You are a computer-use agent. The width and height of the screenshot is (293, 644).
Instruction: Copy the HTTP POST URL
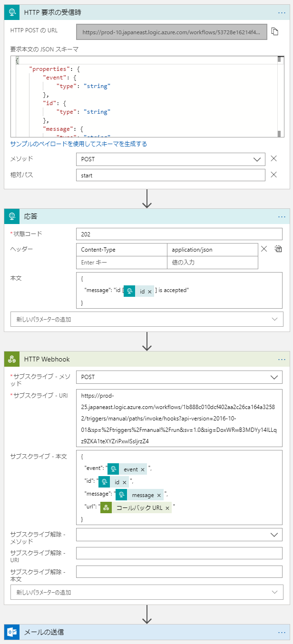(274, 31)
